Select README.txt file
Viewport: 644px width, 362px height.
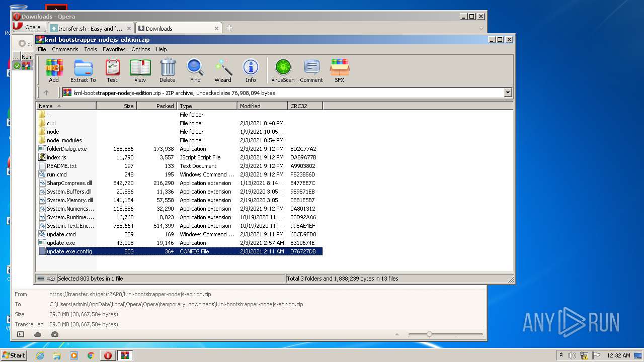coord(61,166)
